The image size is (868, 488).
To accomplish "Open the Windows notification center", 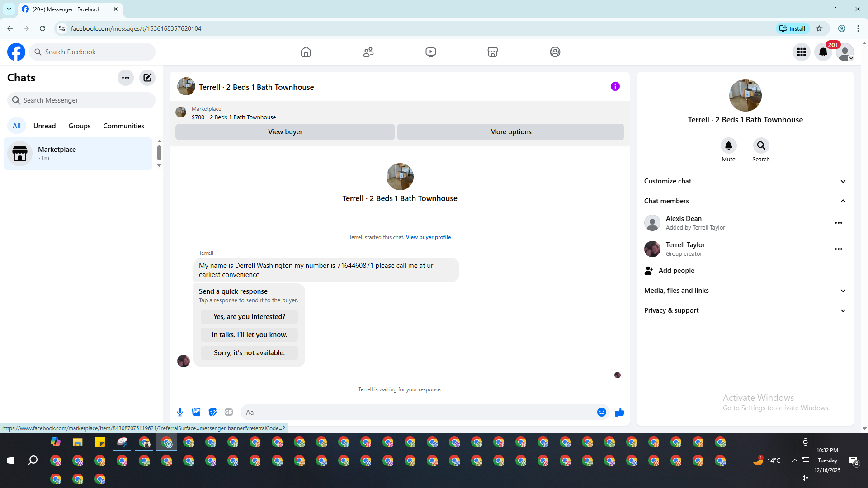I will tap(854, 460).
